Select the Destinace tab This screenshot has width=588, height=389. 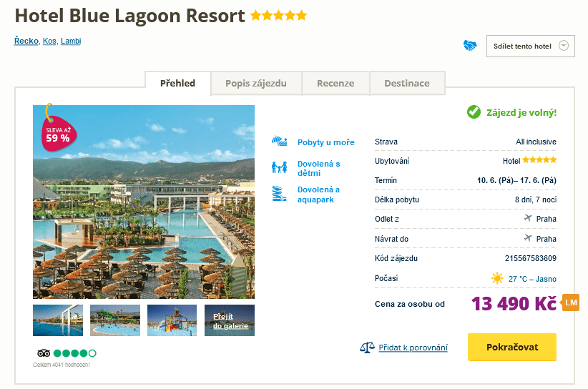[x=407, y=83]
